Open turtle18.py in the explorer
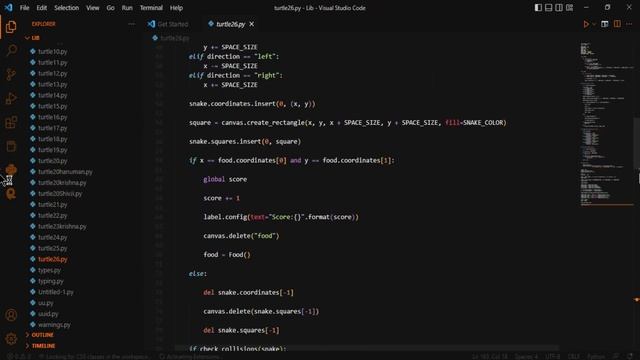 [53, 139]
